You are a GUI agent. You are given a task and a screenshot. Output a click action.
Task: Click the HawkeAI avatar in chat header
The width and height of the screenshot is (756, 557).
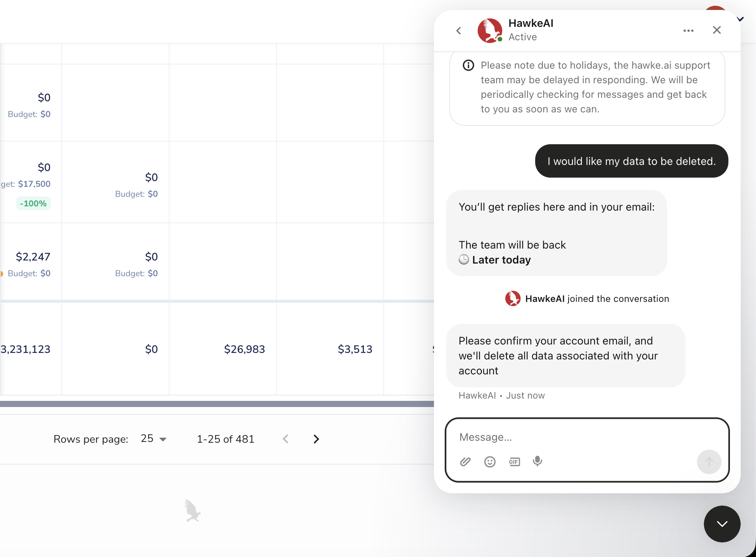tap(490, 31)
